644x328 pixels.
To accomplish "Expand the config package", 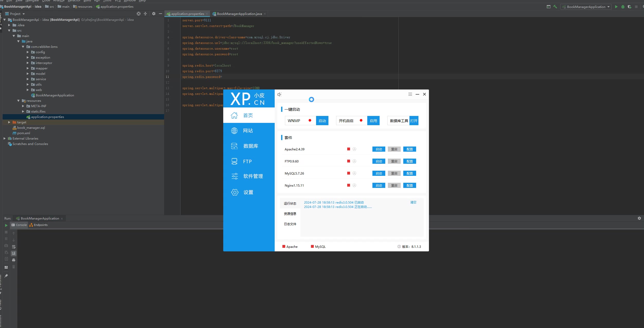I will (28, 52).
